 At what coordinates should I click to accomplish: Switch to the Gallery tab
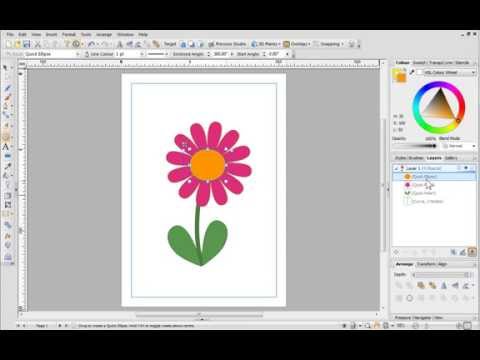(x=451, y=158)
